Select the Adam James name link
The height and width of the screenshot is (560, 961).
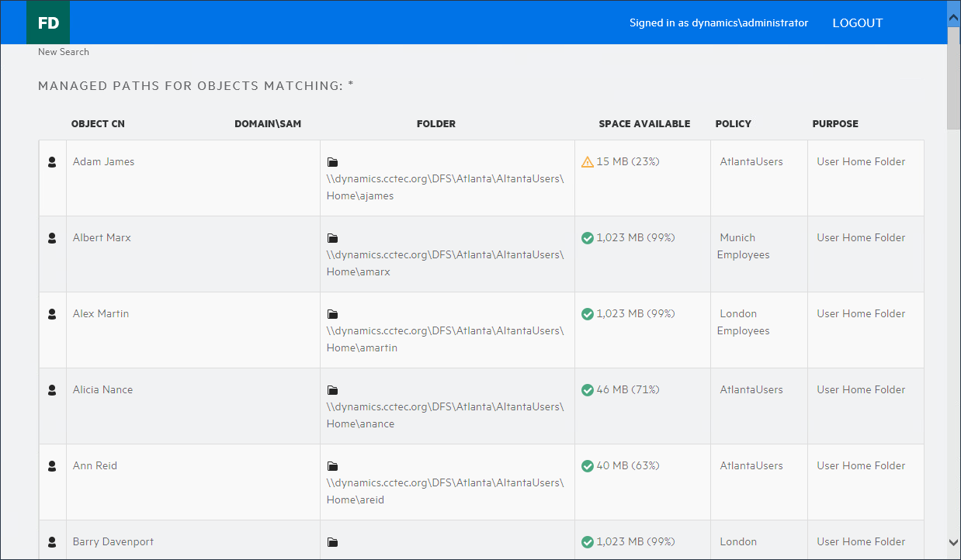click(x=102, y=161)
